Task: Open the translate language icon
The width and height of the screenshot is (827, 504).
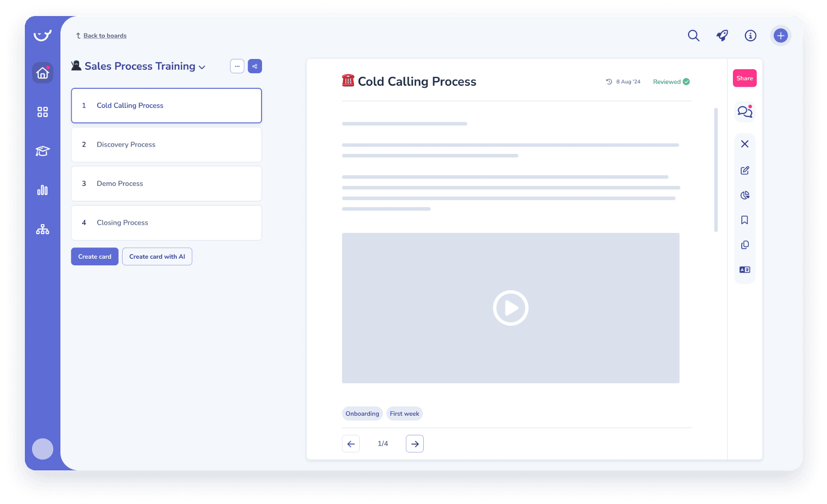Action: (x=745, y=270)
